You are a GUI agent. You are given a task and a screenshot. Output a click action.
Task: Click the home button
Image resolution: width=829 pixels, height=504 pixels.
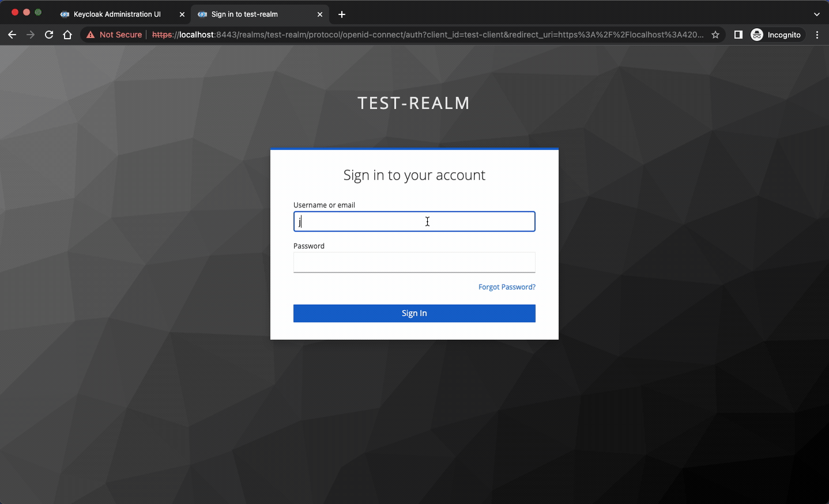[67, 35]
